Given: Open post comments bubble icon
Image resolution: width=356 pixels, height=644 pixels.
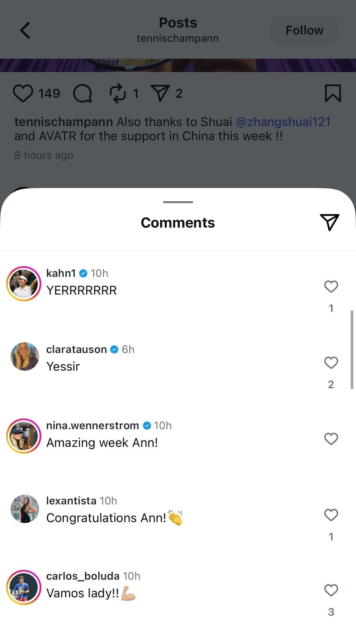Looking at the screenshot, I should coord(82,93).
